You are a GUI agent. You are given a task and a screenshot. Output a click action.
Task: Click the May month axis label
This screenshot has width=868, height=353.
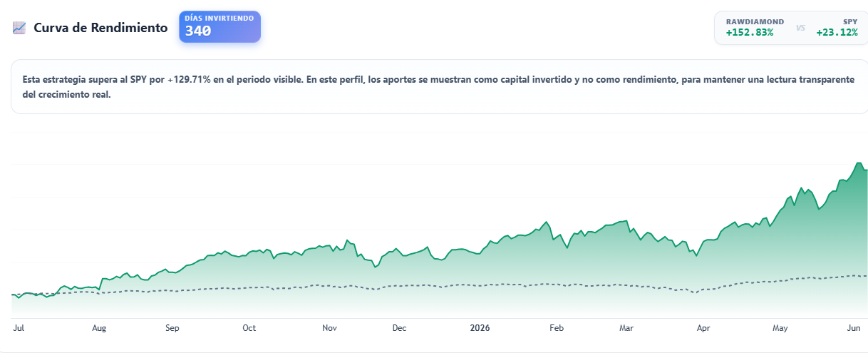point(780,328)
